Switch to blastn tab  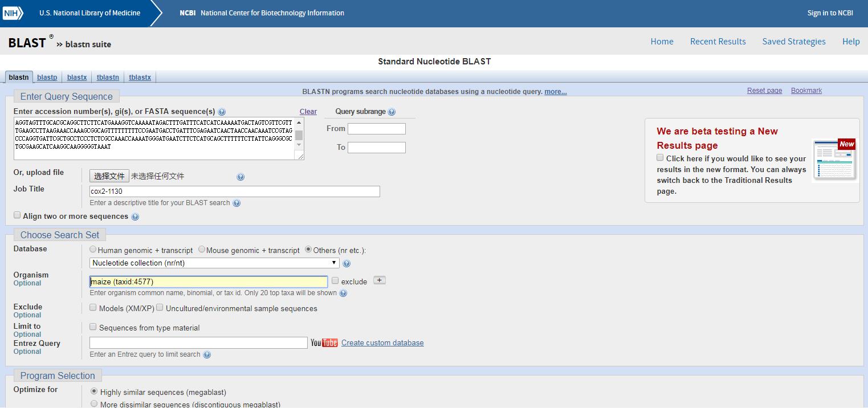pyautogui.click(x=19, y=77)
